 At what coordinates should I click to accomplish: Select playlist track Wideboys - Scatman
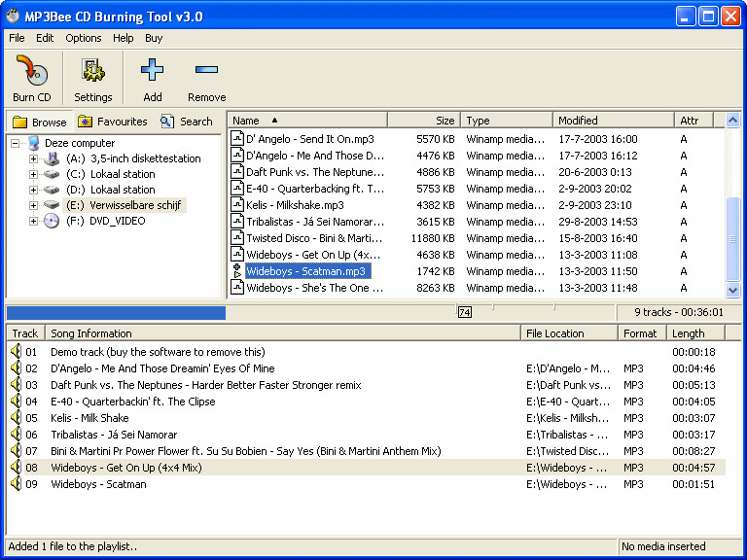(366, 484)
